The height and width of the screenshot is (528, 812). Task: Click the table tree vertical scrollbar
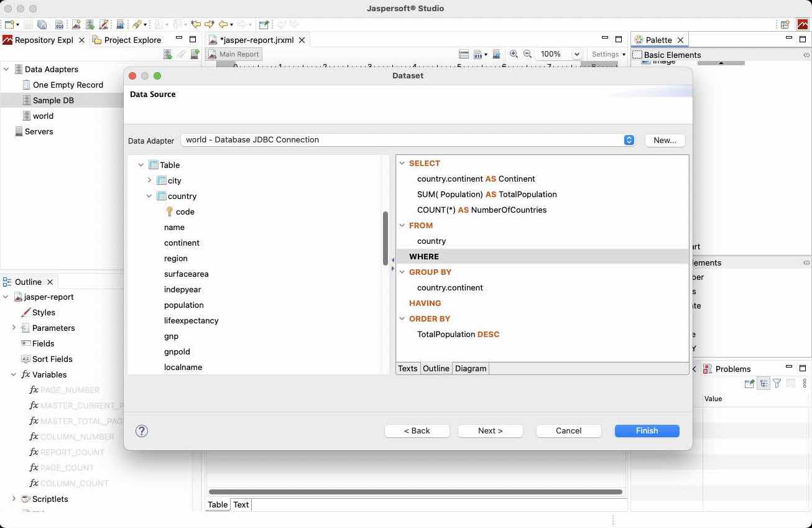(385, 238)
